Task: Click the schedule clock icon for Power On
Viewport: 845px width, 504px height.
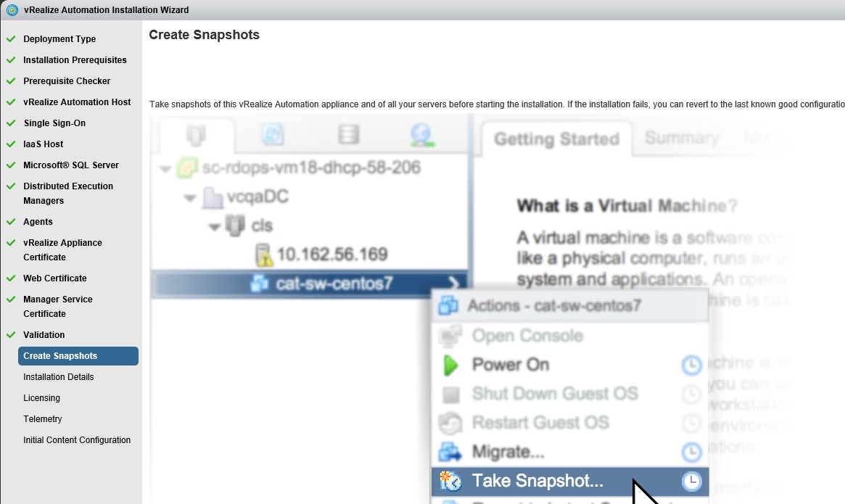Action: tap(691, 365)
